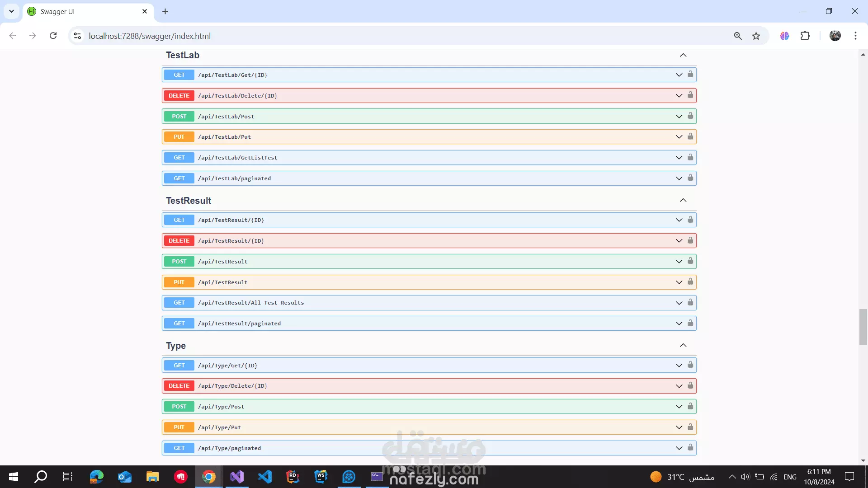Open the tab search dropdown arrow
This screenshot has height=488, width=868.
coord(11,11)
